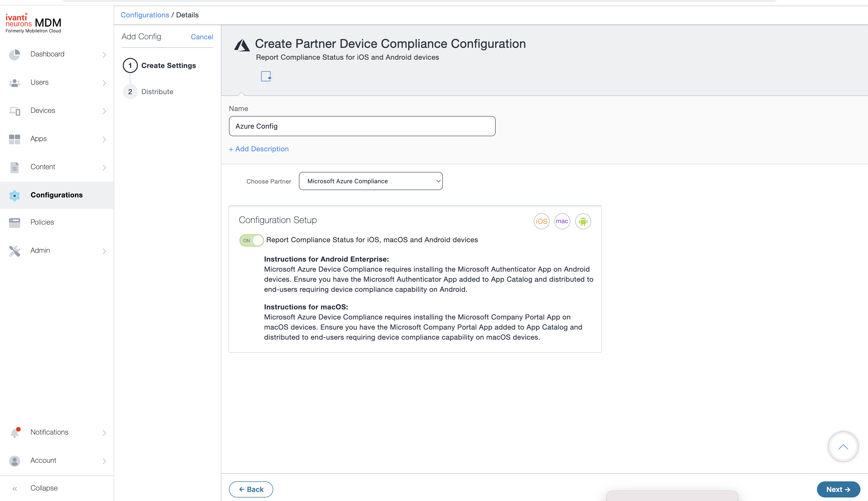Click the device import icon under title
The width and height of the screenshot is (868, 501).
point(266,76)
